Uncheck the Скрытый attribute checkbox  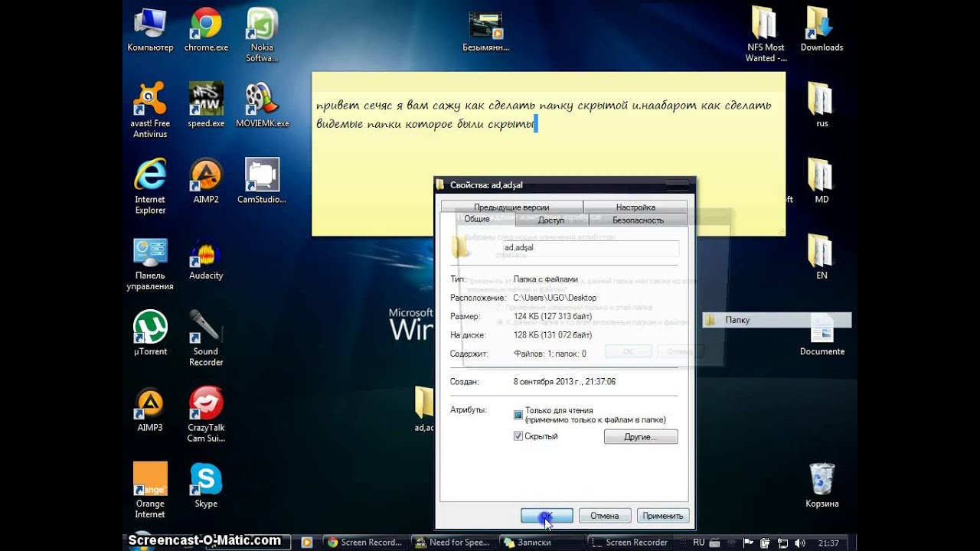[x=518, y=436]
